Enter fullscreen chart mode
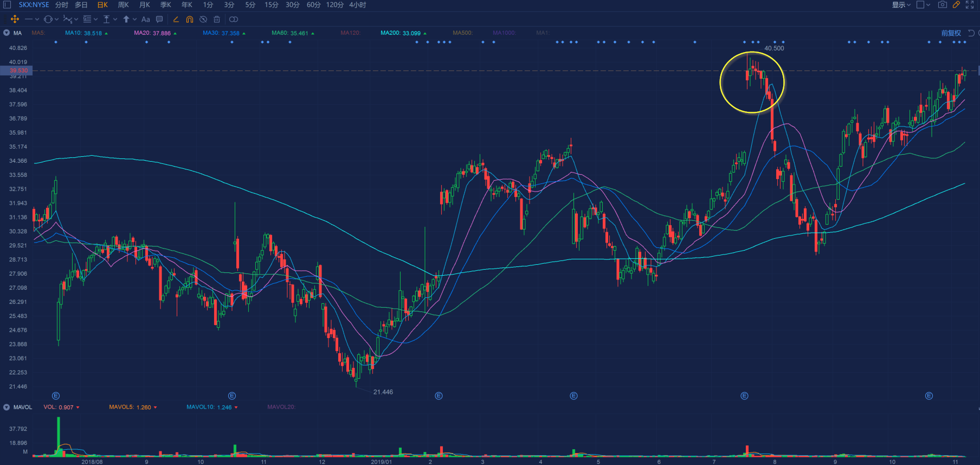980x465 pixels. 970,5
